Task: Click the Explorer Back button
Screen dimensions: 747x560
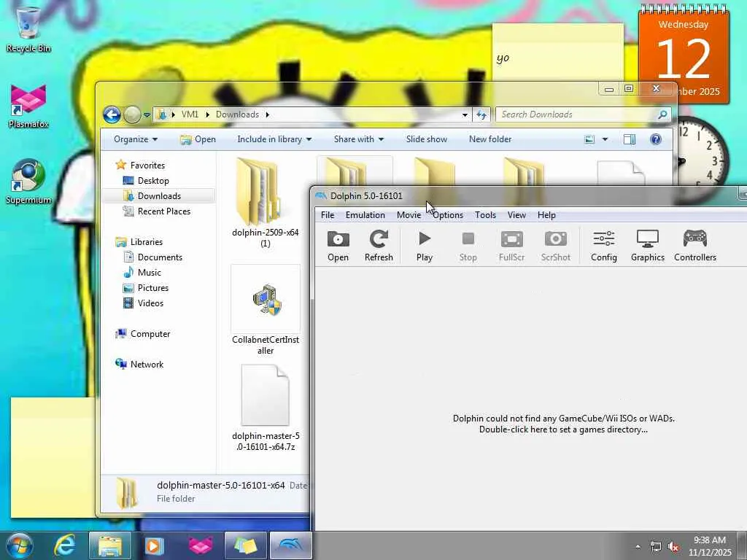Action: (x=112, y=114)
